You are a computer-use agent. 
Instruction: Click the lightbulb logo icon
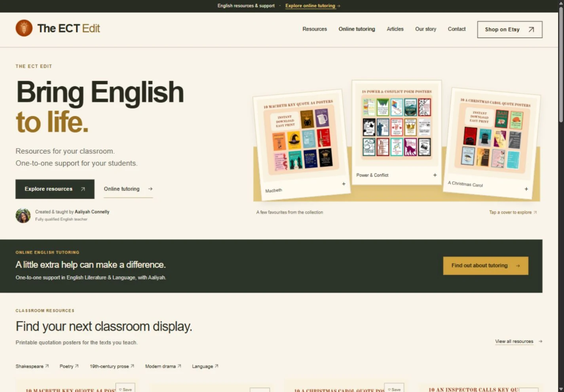point(24,28)
